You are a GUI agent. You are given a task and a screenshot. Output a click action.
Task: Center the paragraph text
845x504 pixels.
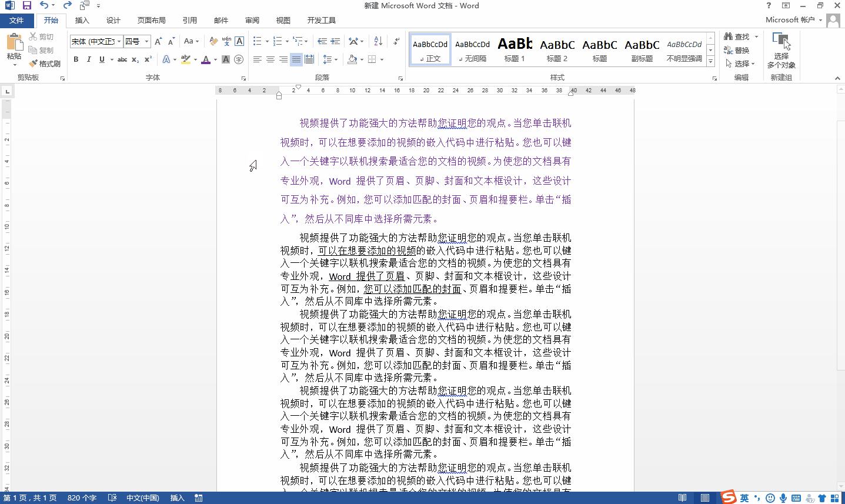coord(270,59)
